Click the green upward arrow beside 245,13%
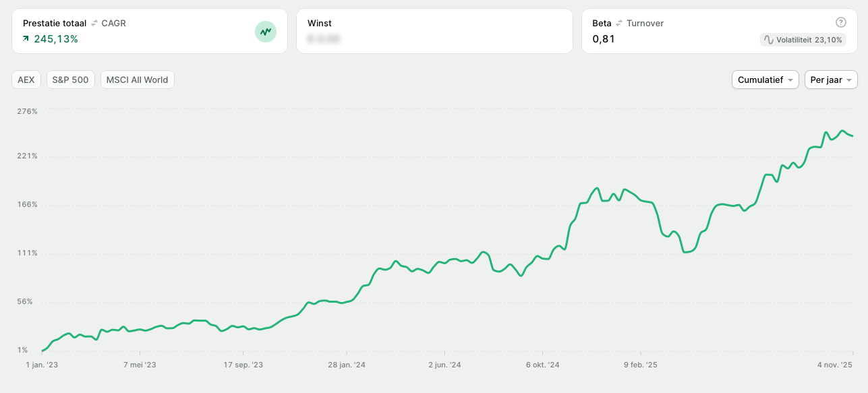 tap(26, 39)
